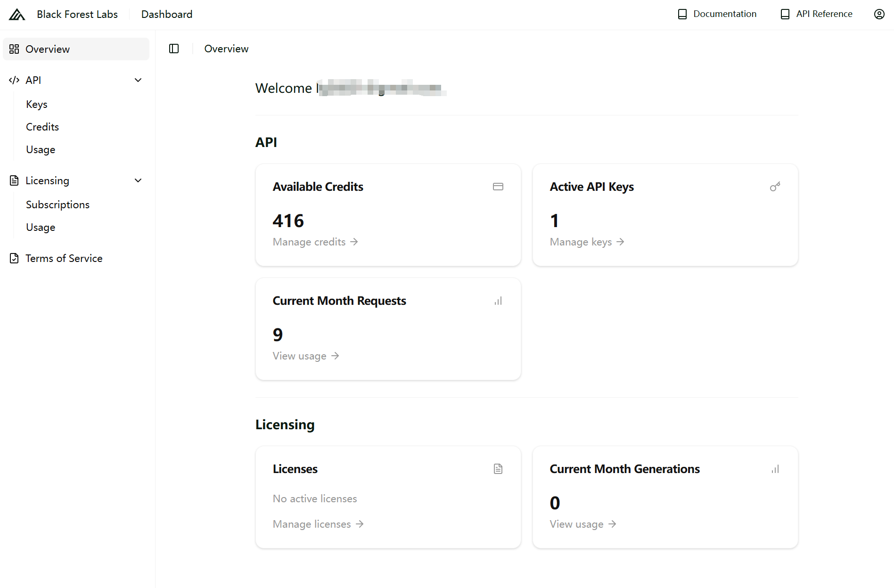Collapse the Licensing section chevron
The height and width of the screenshot is (588, 894).
[138, 180]
